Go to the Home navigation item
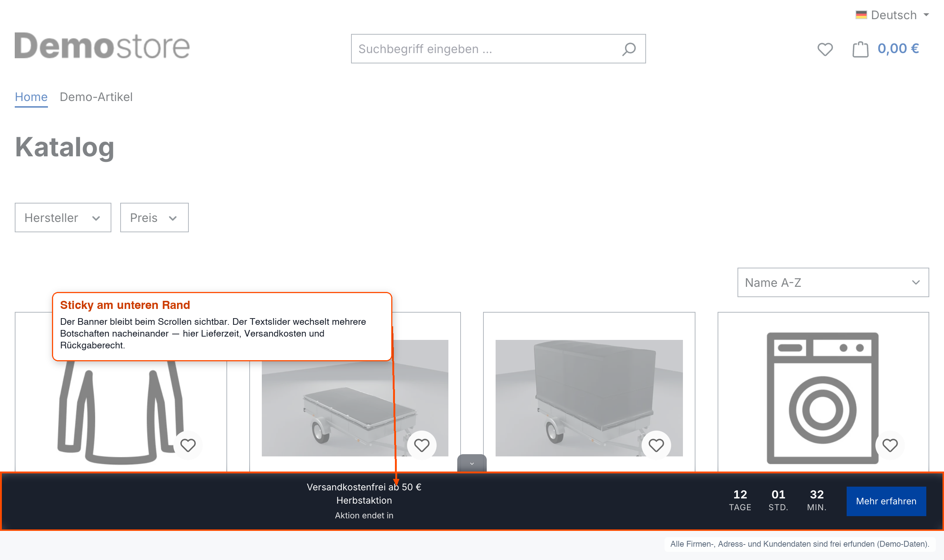The height and width of the screenshot is (560, 944). click(31, 97)
